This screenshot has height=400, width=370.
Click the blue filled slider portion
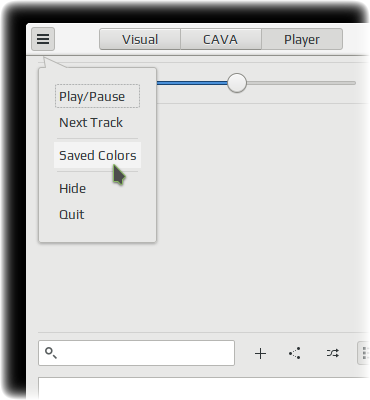click(192, 83)
